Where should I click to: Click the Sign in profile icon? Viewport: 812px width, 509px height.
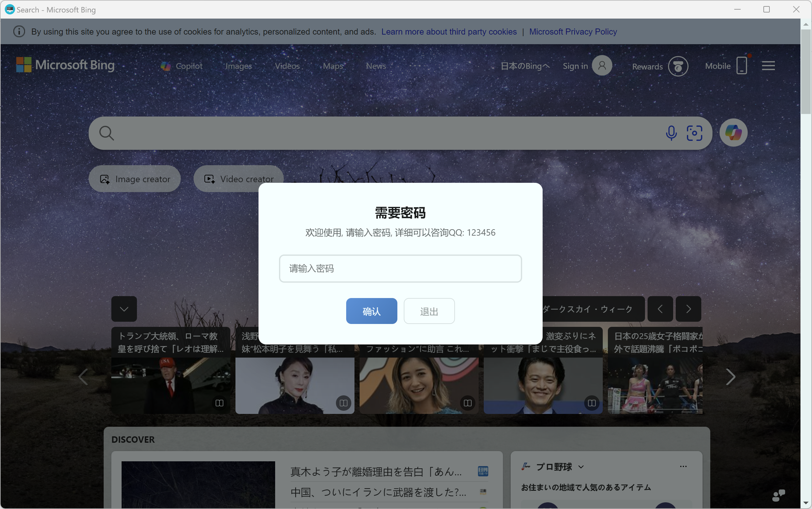click(x=602, y=65)
